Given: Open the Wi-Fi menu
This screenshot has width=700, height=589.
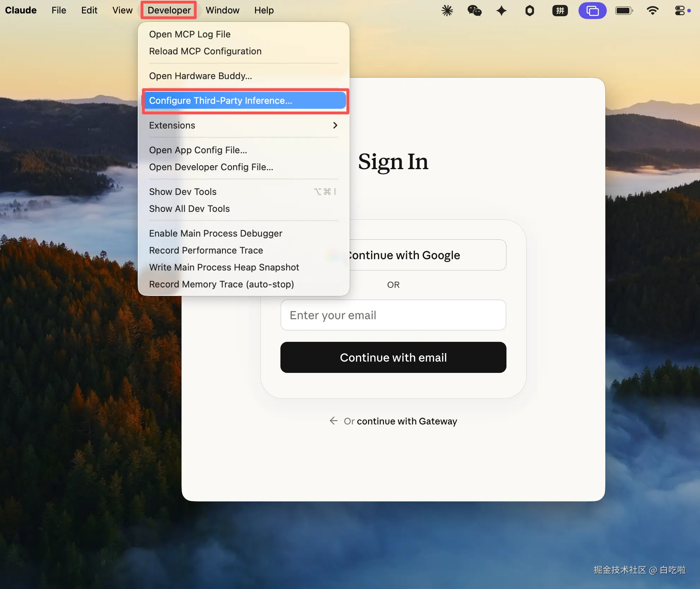Looking at the screenshot, I should click(652, 11).
